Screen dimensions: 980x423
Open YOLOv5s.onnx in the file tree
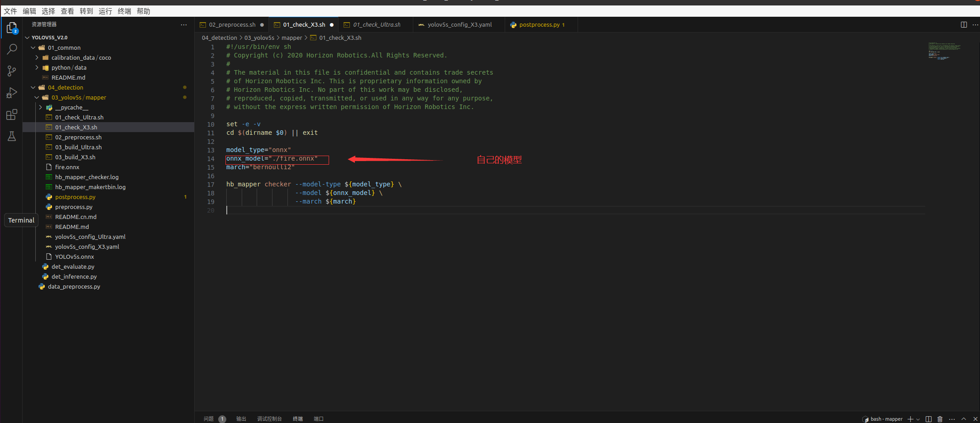[109, 257]
